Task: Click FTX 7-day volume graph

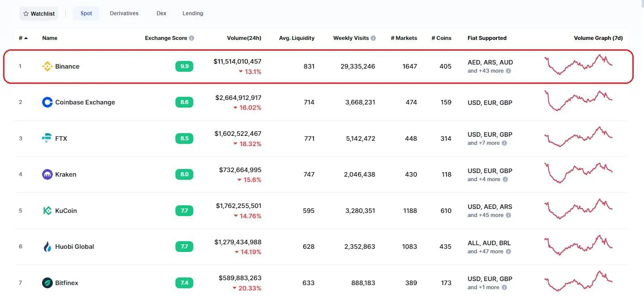Action: tap(578, 137)
